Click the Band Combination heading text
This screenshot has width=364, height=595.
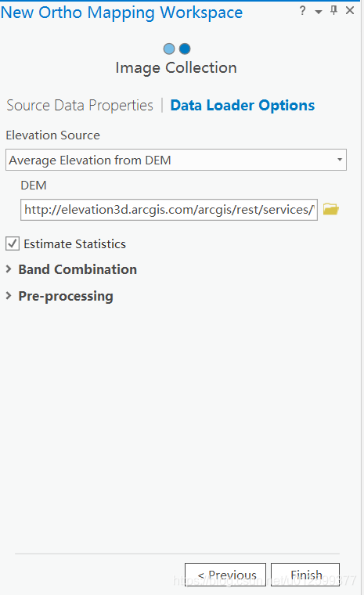point(77,269)
